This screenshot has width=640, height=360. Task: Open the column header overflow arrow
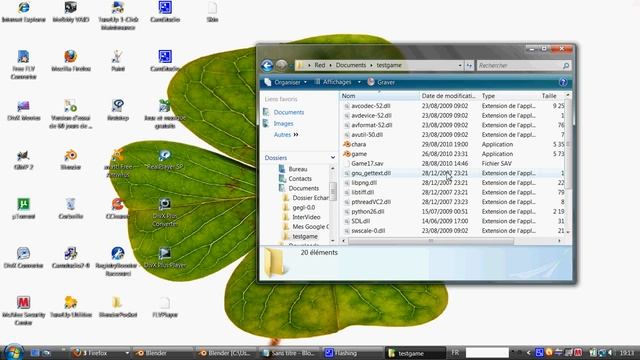point(567,96)
